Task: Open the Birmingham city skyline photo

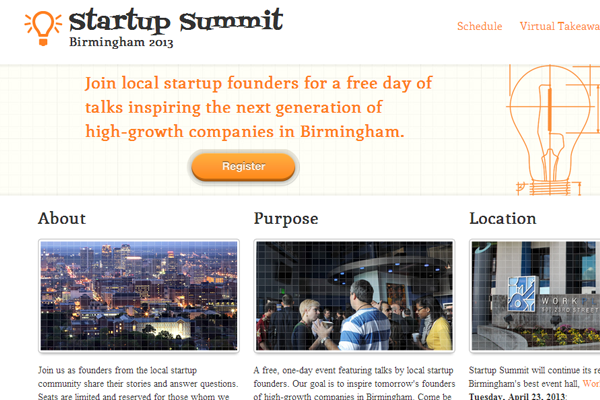Action: [139, 296]
